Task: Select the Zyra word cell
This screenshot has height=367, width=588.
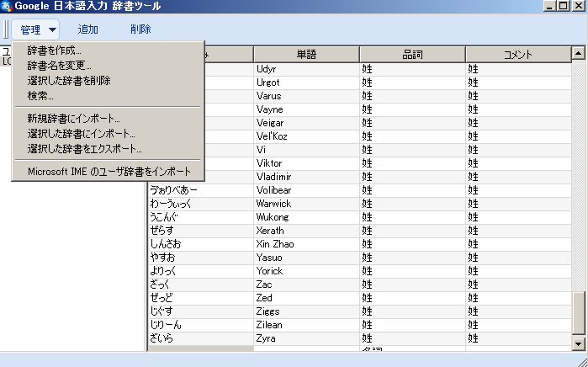Action: tap(306, 339)
